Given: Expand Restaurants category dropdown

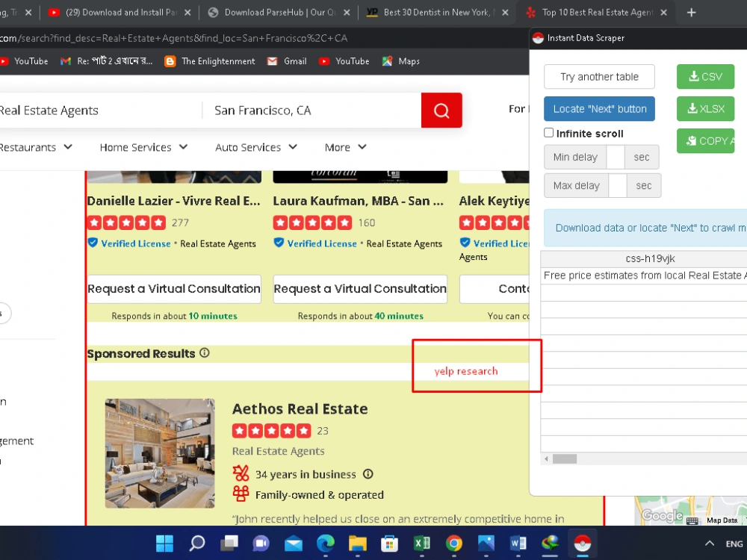Looking at the screenshot, I should [36, 147].
